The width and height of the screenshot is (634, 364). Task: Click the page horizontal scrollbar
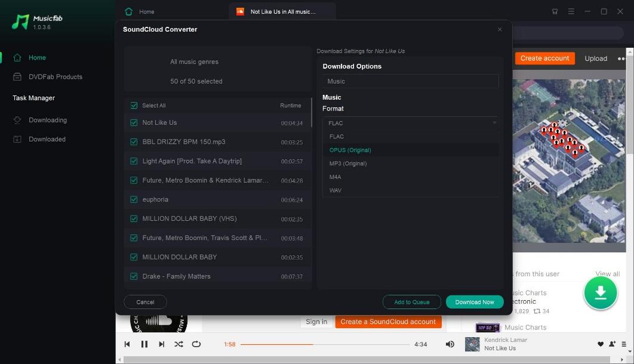[367, 359]
